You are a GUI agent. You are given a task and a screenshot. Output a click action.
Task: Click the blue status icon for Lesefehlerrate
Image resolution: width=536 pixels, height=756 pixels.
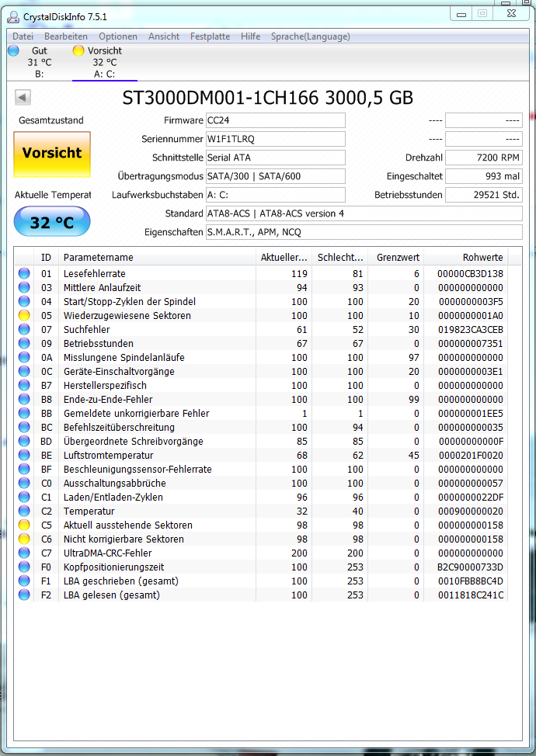click(24, 273)
